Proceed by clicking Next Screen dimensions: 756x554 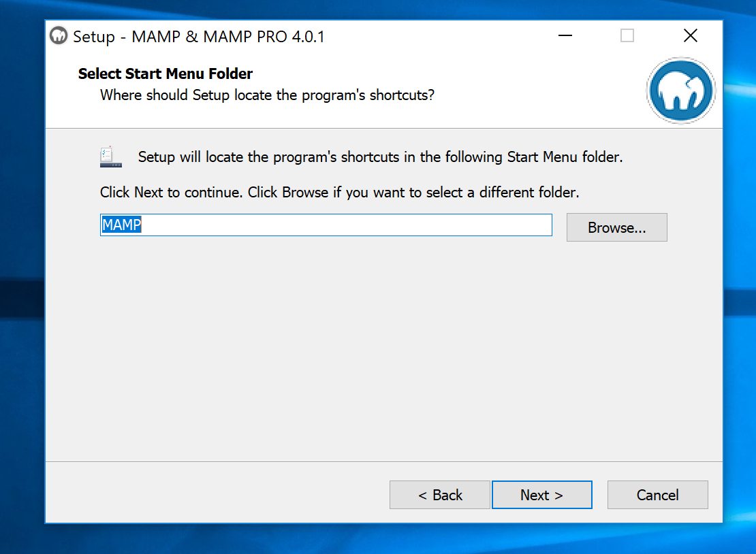click(x=541, y=495)
